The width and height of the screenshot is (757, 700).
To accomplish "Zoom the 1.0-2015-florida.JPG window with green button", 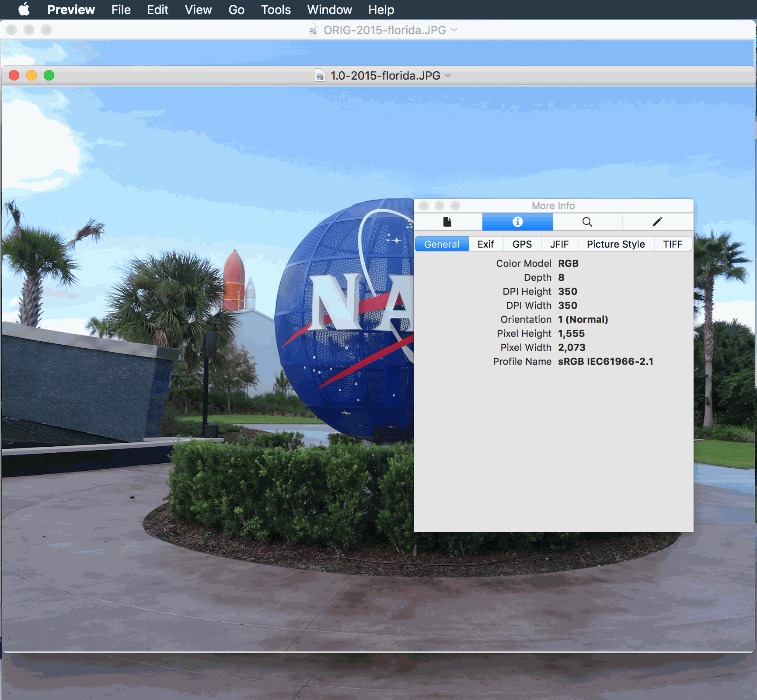I will (49, 75).
